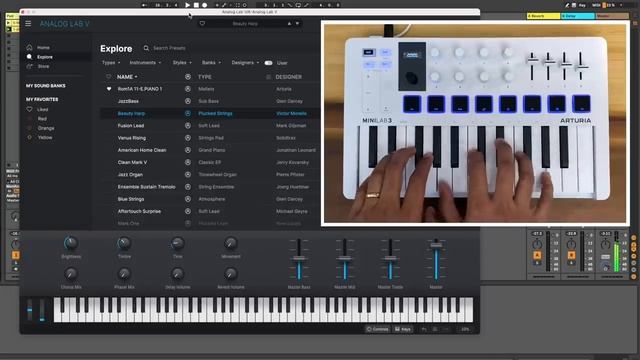Click the Explore magnifier icon in sidebar

[29, 57]
